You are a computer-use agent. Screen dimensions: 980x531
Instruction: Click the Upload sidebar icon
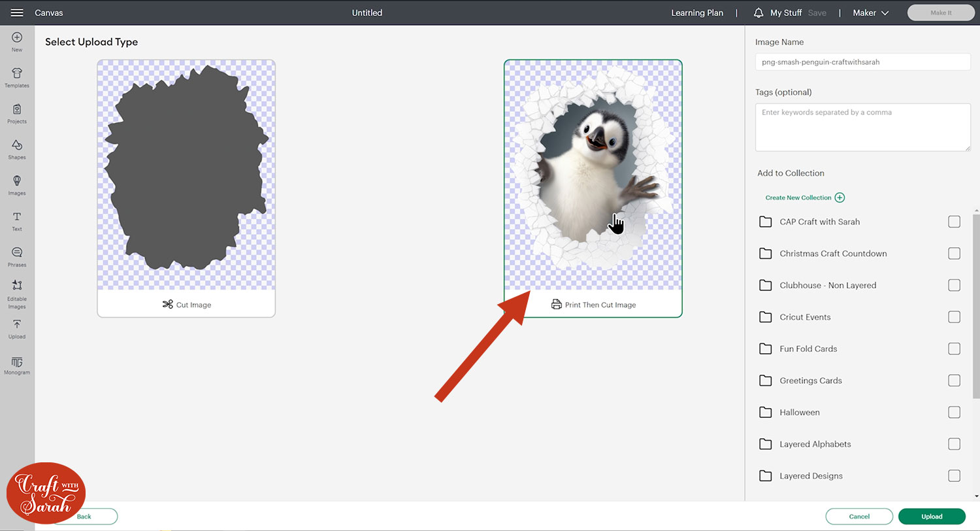17,330
